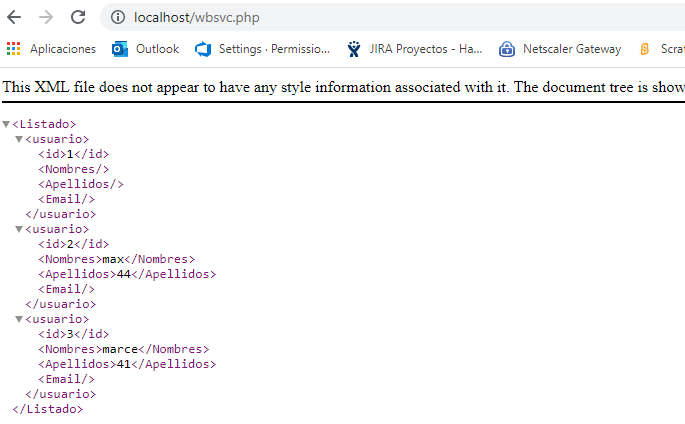Open the Outlook bookmark
The width and height of the screenshot is (685, 424).
(146, 49)
